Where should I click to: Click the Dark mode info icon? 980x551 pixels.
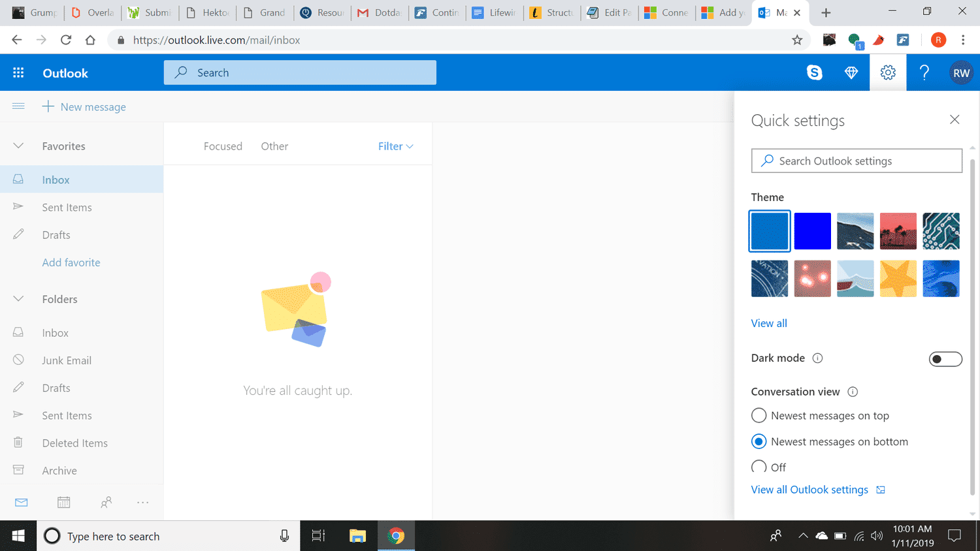(817, 358)
